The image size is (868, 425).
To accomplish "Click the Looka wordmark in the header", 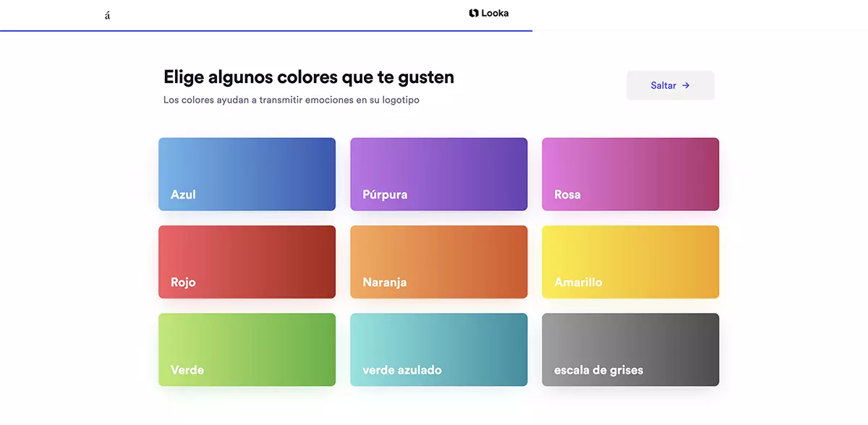I will 495,13.
